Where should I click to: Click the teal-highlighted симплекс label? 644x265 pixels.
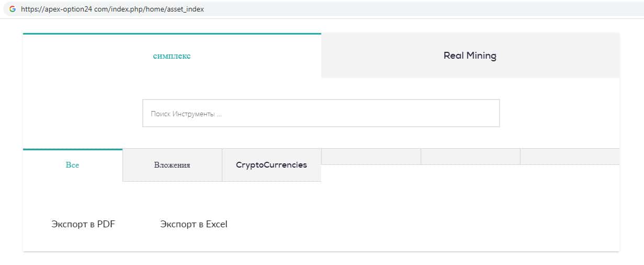click(x=172, y=56)
